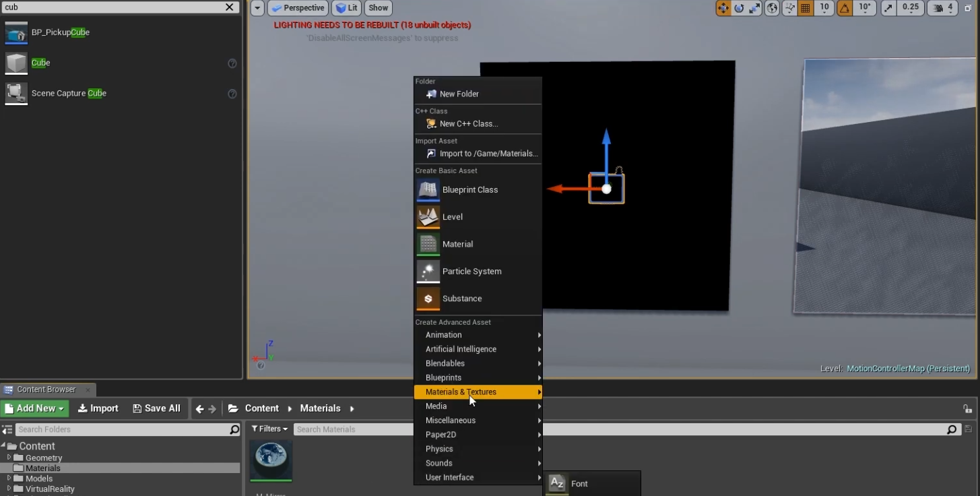Click the Particle System icon in menu

point(428,272)
